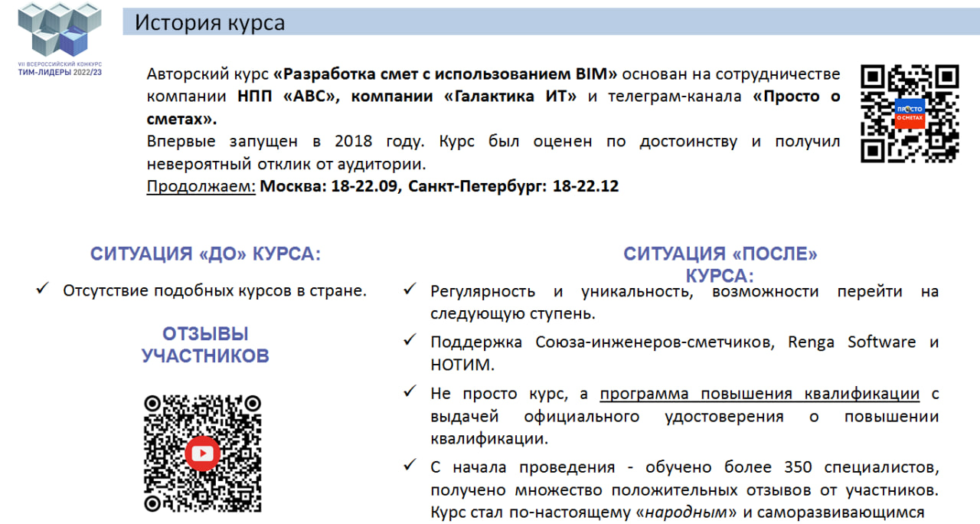
Task: Click the top-right «Просто о сметах» QR code
Action: pyautogui.click(x=910, y=113)
